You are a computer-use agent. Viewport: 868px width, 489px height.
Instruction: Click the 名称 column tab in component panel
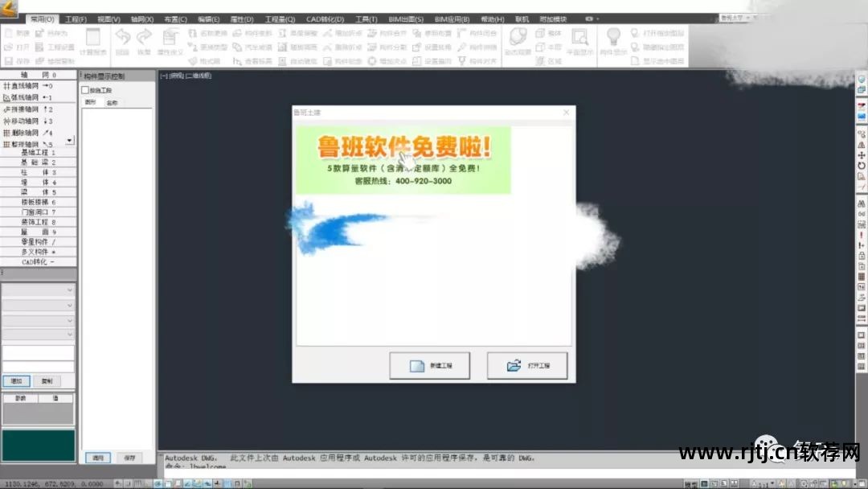point(112,102)
